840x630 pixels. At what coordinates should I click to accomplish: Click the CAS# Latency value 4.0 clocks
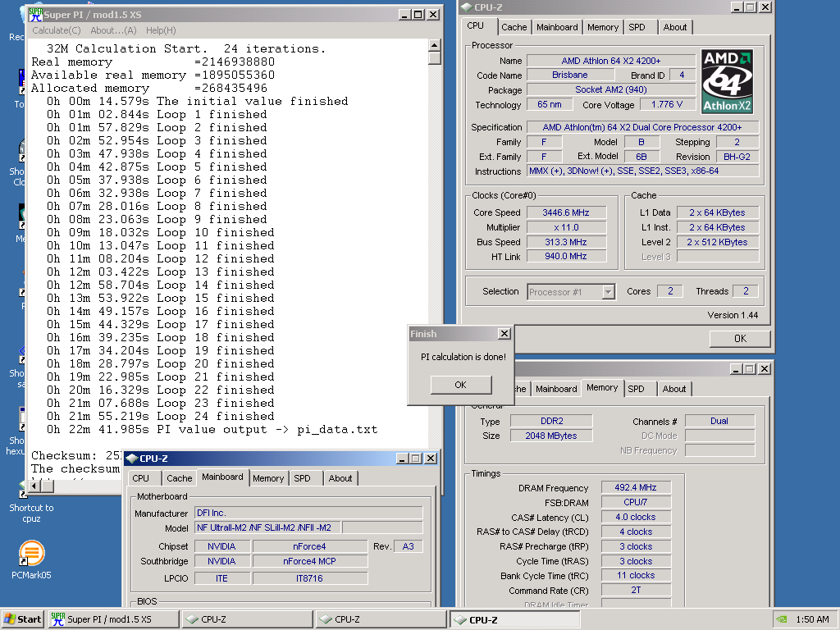click(x=636, y=517)
